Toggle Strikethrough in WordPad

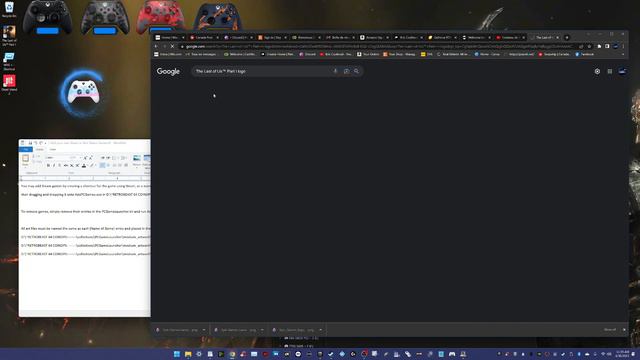coord(65,165)
